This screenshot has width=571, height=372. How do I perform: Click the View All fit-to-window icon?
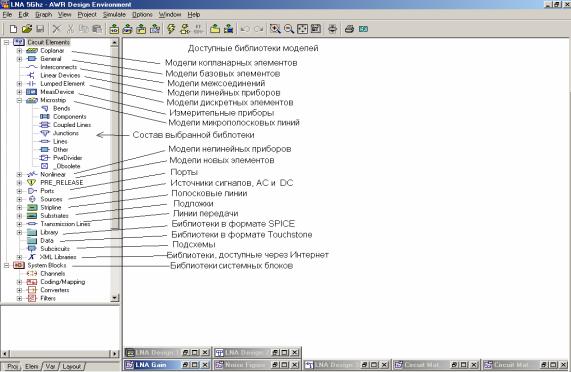click(x=302, y=29)
